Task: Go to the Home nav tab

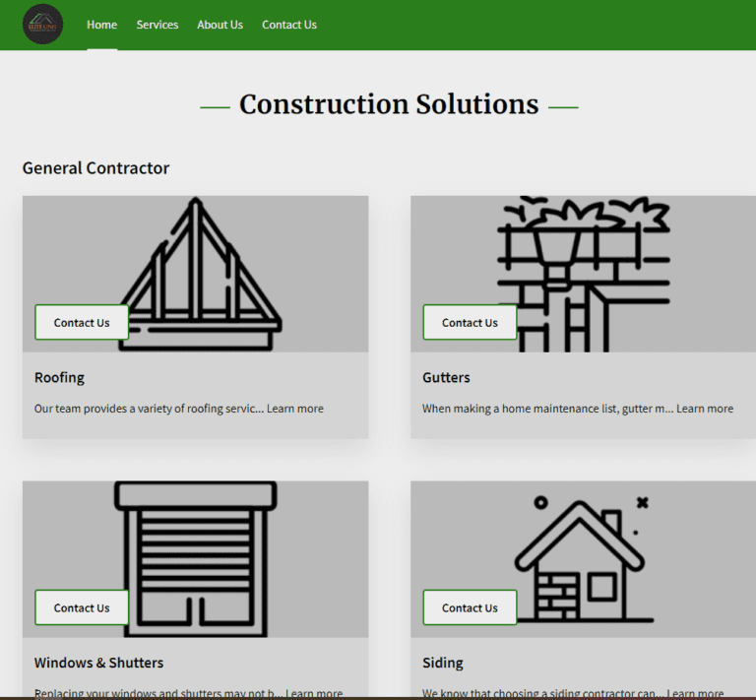Action: pyautogui.click(x=101, y=25)
